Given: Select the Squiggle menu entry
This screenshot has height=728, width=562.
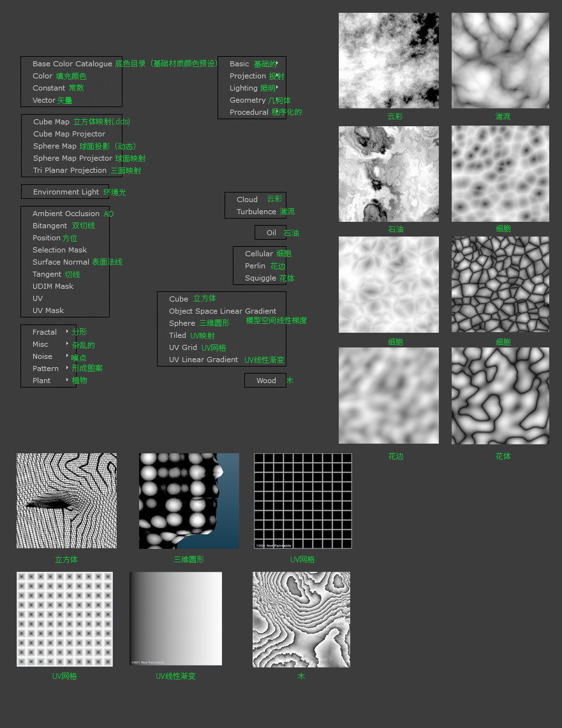Looking at the screenshot, I should click(x=260, y=278).
